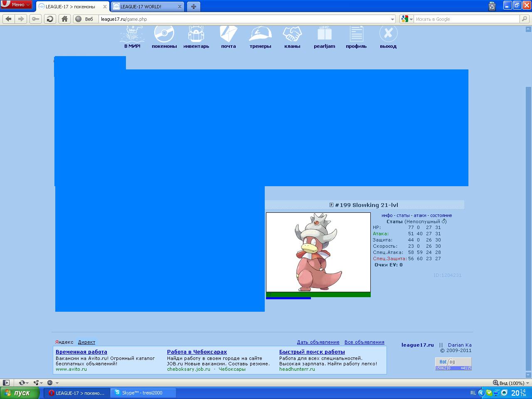Click the small P icon beside Slowking title
Image resolution: width=532 pixels, height=399 pixels.
pos(331,205)
